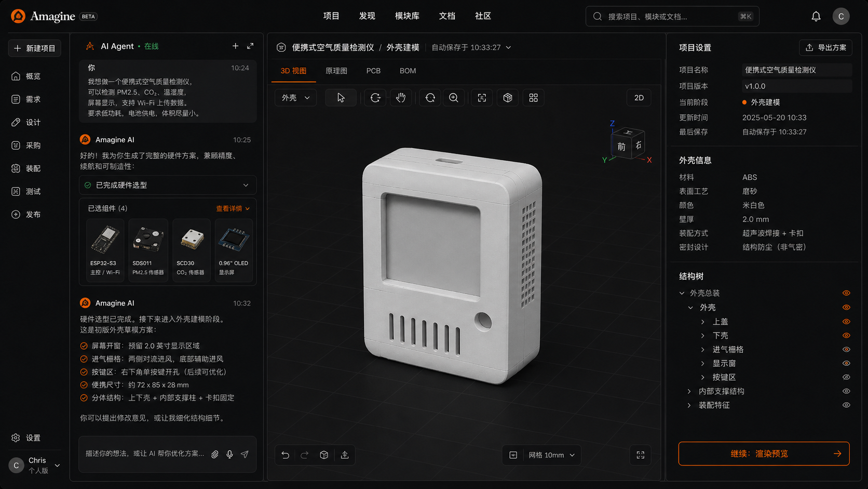The image size is (868, 489).
Task: Open the 模块库 top menu
Action: coord(407,16)
